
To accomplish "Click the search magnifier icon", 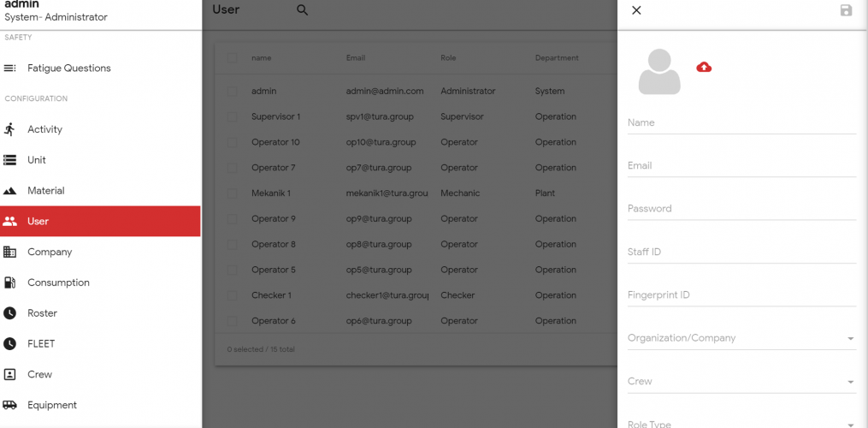I will [x=302, y=10].
